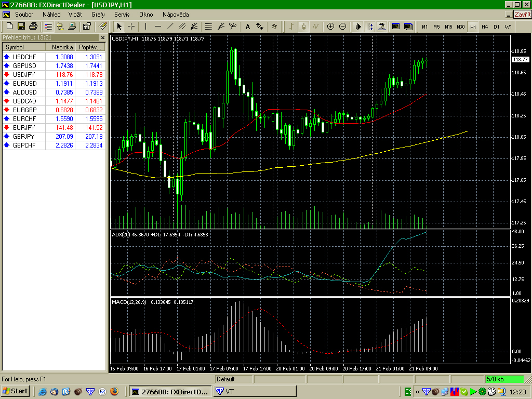Print the chart with the printer icon

click(x=33, y=26)
